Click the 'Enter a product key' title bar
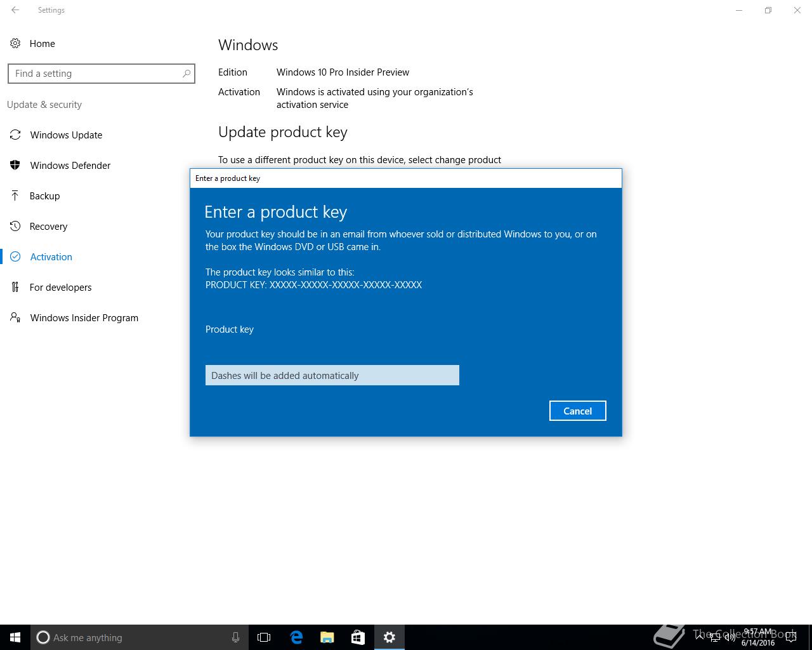The width and height of the screenshot is (812, 650). point(406,178)
